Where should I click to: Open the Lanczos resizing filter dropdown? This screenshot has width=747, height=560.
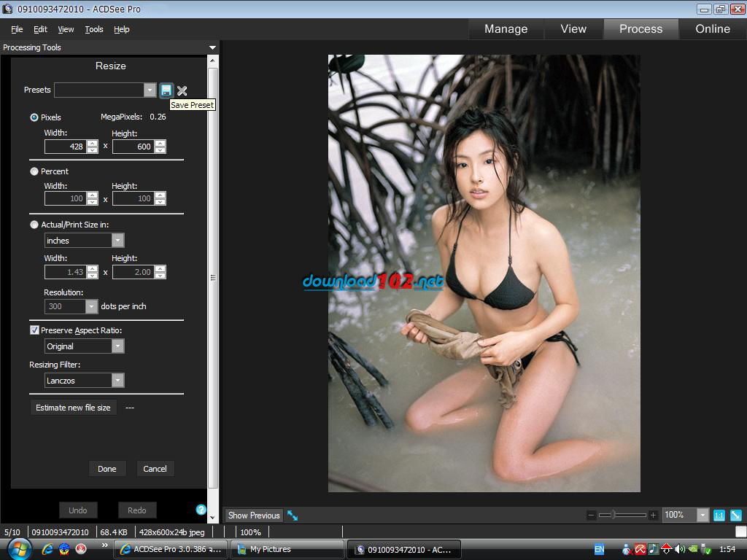coord(117,381)
